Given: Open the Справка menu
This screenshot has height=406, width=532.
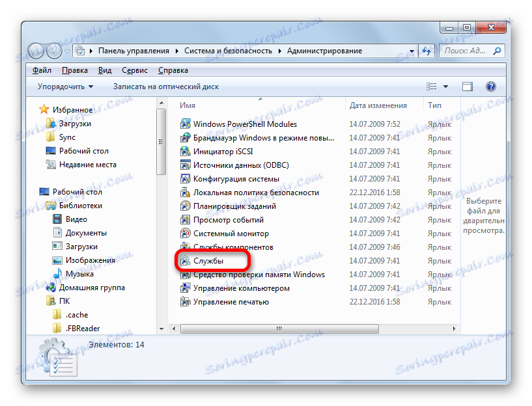Looking at the screenshot, I should [173, 70].
